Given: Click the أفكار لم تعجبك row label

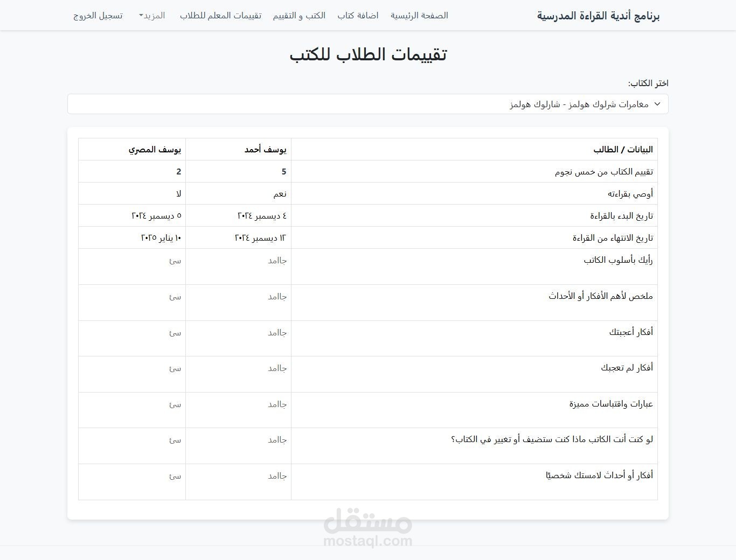Looking at the screenshot, I should (627, 368).
